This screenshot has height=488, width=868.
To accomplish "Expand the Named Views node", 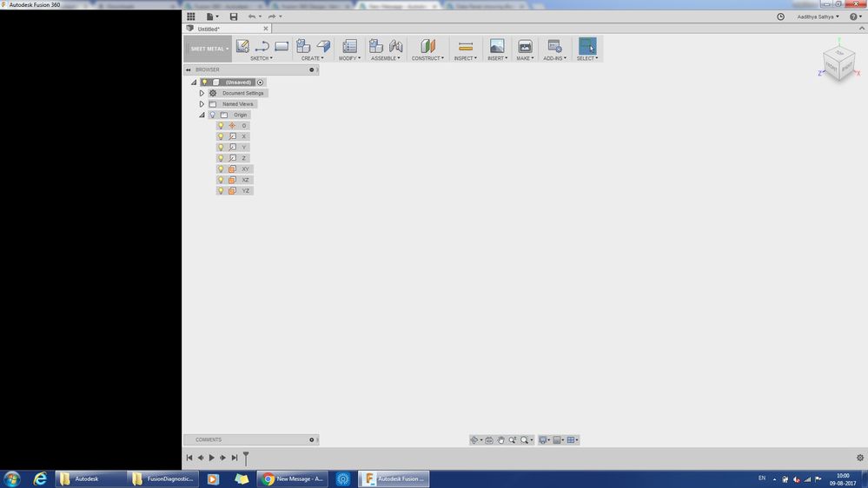I will coord(202,104).
